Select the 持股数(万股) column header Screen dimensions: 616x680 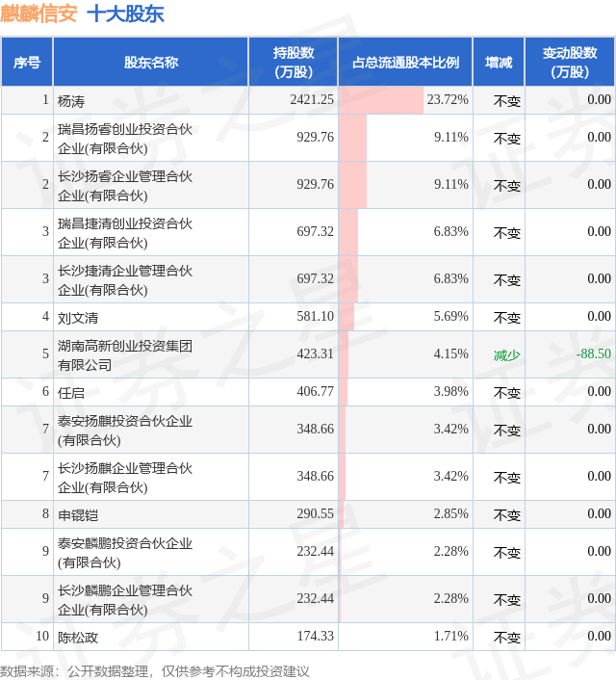point(294,62)
